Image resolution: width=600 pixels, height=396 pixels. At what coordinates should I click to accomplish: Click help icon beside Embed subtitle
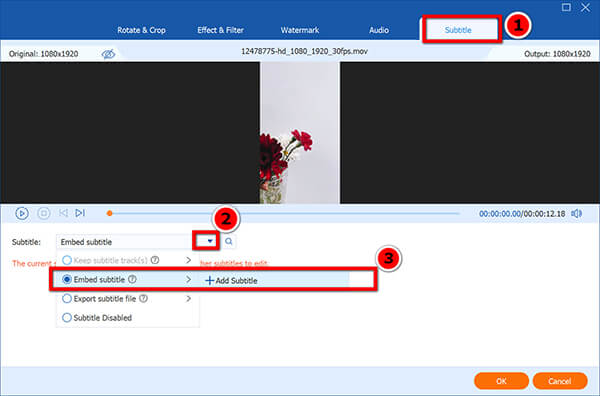(132, 279)
